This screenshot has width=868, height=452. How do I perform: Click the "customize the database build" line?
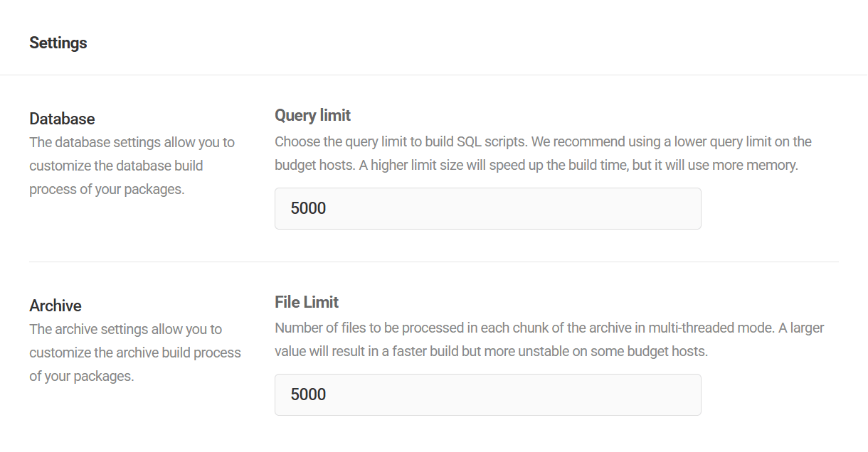116,166
